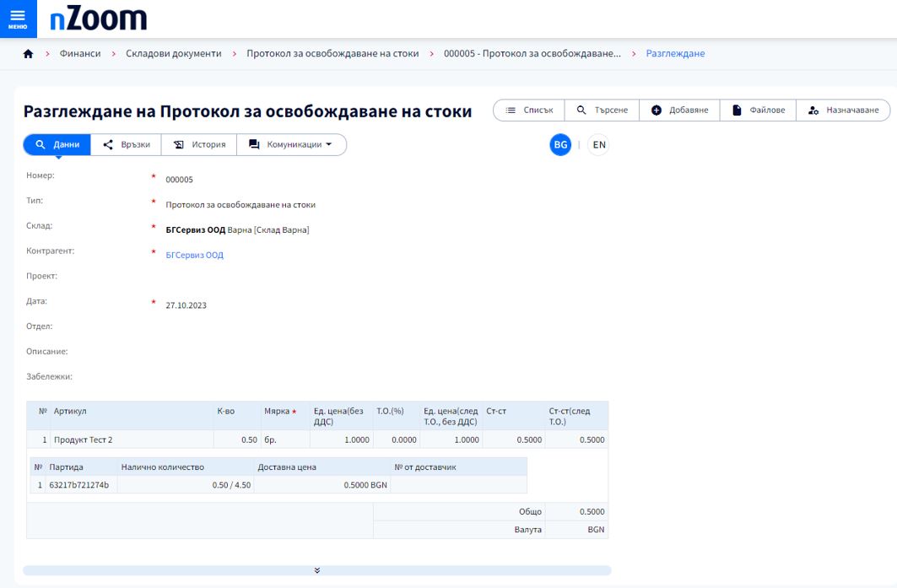Open the БГСервиз ООД counterparty link
The width and height of the screenshot is (897, 588).
(x=194, y=255)
